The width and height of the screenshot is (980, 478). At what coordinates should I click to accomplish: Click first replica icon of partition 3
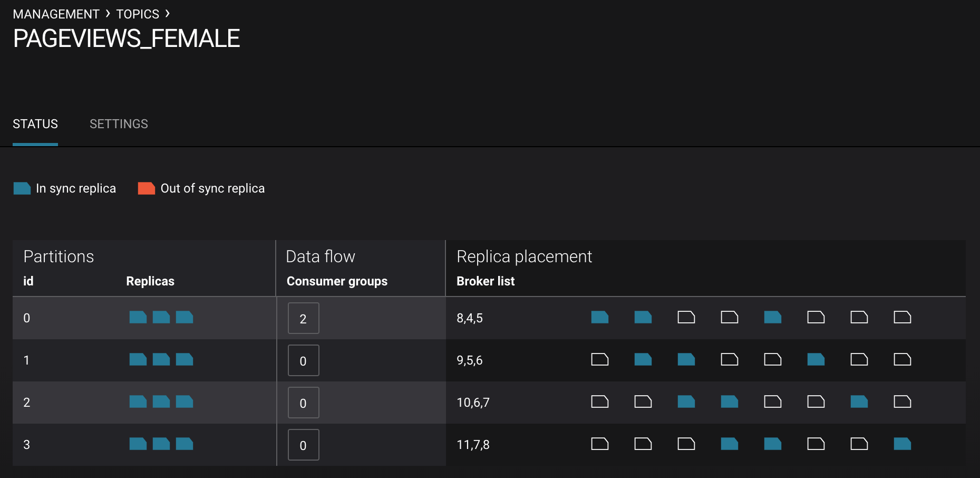(x=138, y=444)
